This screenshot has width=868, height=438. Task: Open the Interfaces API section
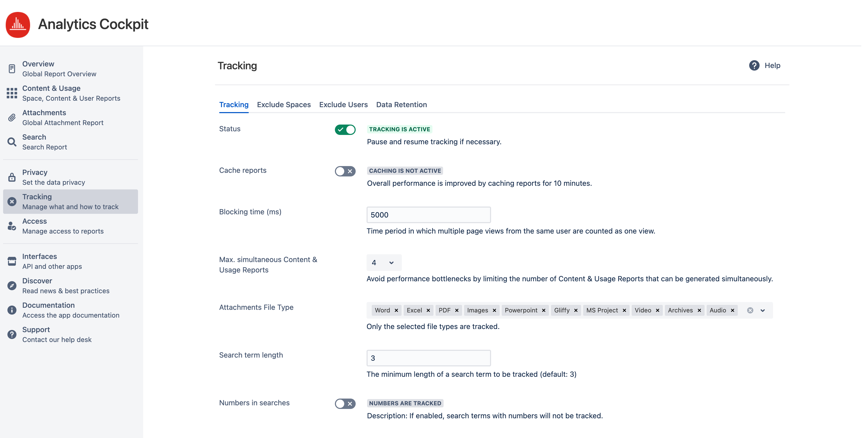(x=12, y=261)
